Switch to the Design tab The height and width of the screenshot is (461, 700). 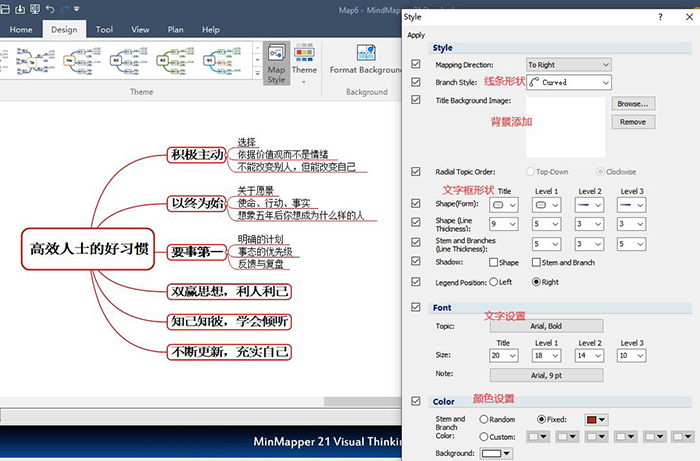click(x=64, y=29)
